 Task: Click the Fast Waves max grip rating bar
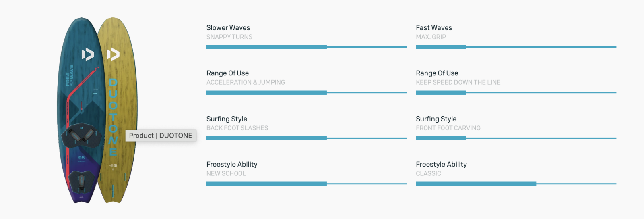tap(516, 47)
